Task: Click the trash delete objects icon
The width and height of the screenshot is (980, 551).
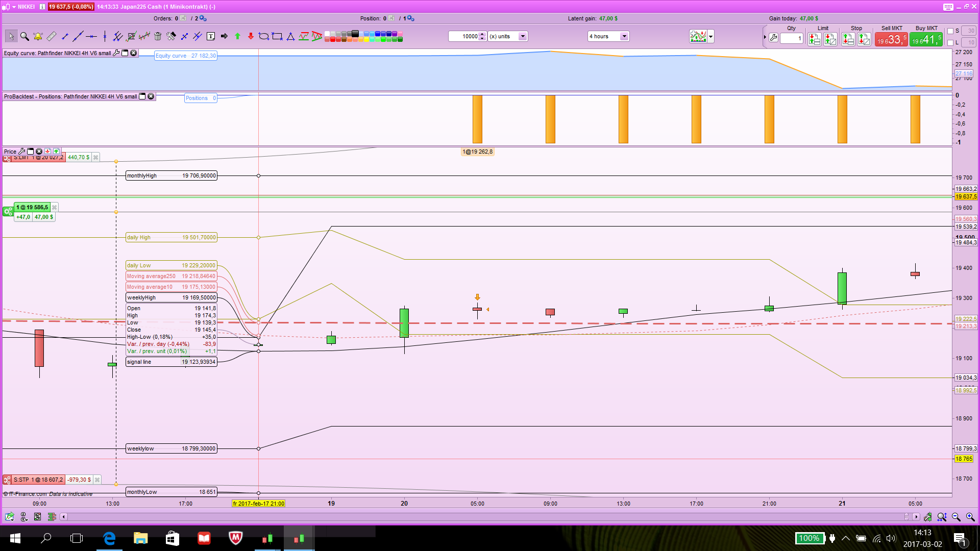Action: click(158, 36)
